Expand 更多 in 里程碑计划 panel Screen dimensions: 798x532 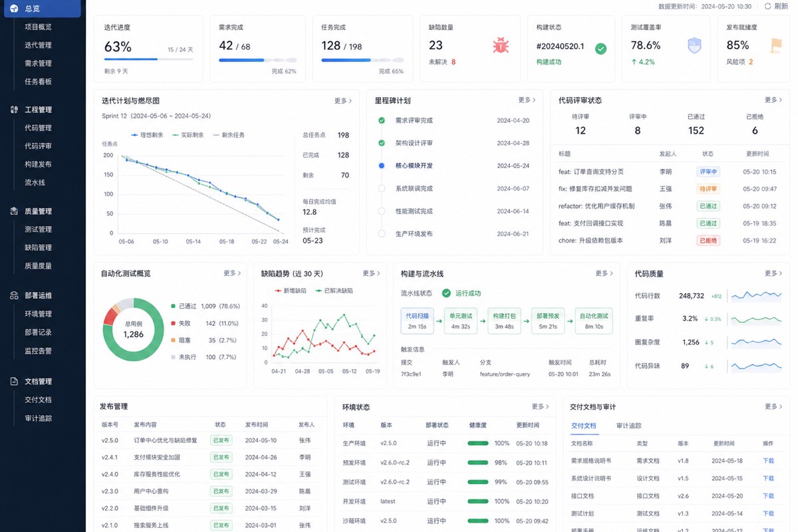coord(527,100)
